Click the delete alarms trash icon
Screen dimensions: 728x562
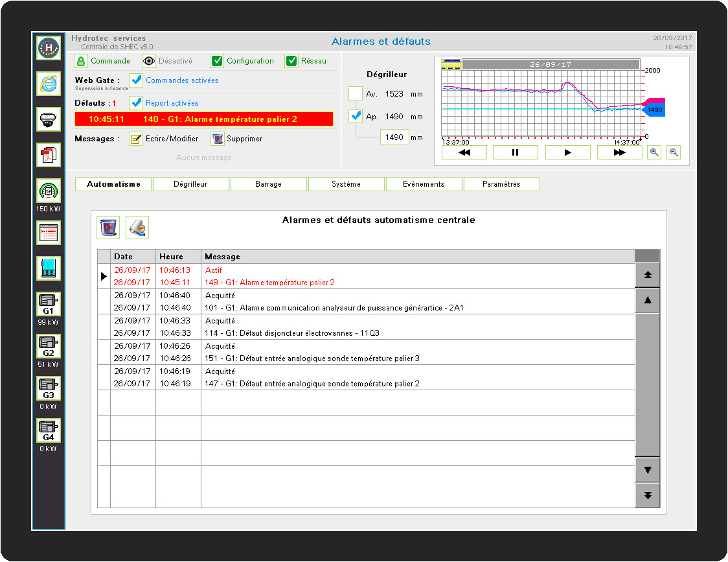(108, 228)
